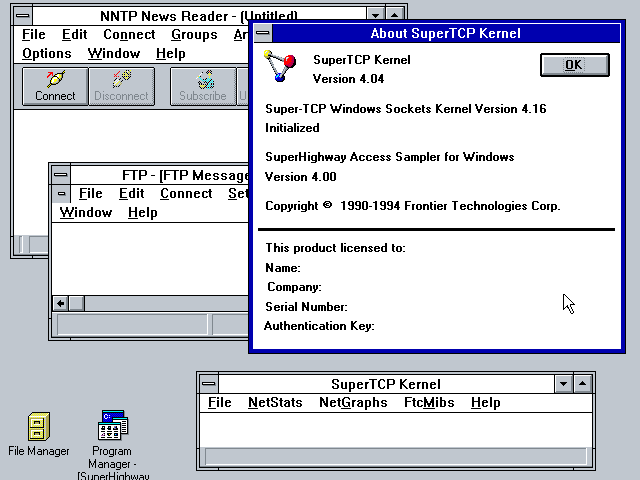640x480 pixels.
Task: Maximize the SuperTCP Kernel window
Action: [582, 384]
